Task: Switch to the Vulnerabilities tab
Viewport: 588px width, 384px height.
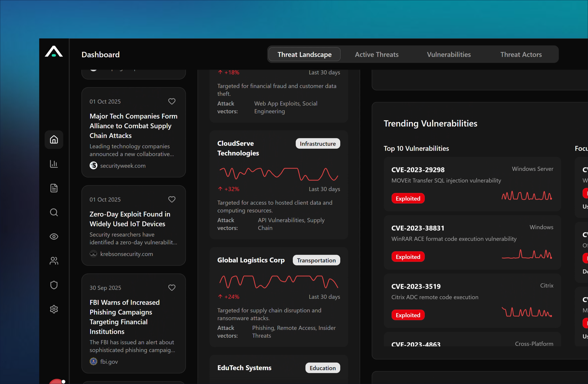Action: pyautogui.click(x=449, y=54)
